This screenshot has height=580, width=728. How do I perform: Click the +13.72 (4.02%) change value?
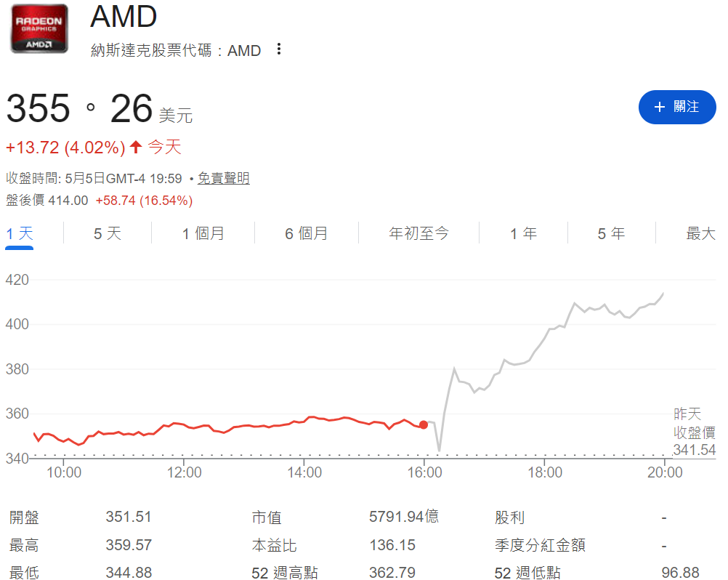point(65,148)
